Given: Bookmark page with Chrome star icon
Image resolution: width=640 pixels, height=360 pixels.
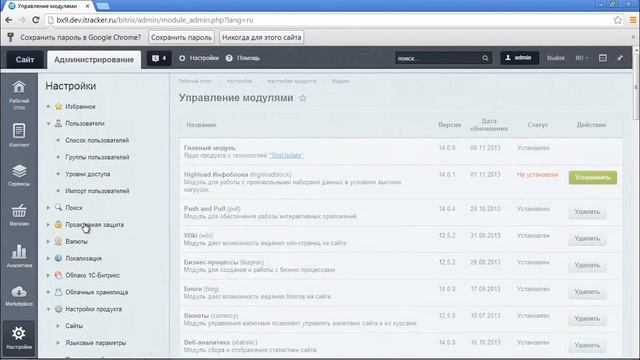Looking at the screenshot, I should click(618, 20).
